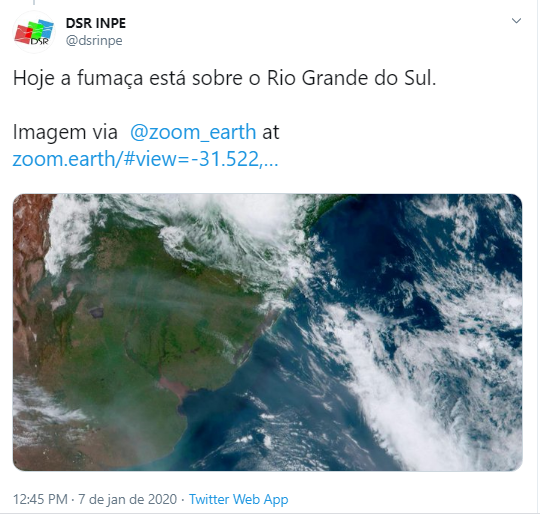Click the blue square in the DSR logo
This screenshot has width=540, height=523.
47,29
